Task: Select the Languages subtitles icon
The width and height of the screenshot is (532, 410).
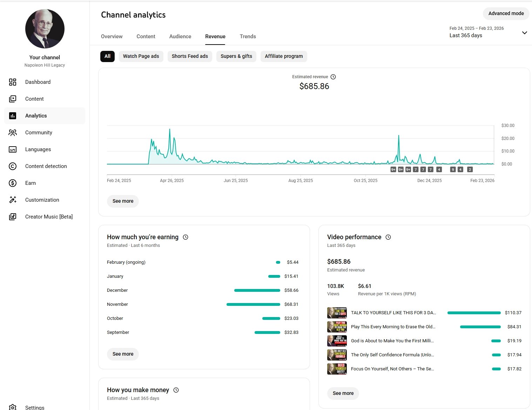Action: point(13,149)
